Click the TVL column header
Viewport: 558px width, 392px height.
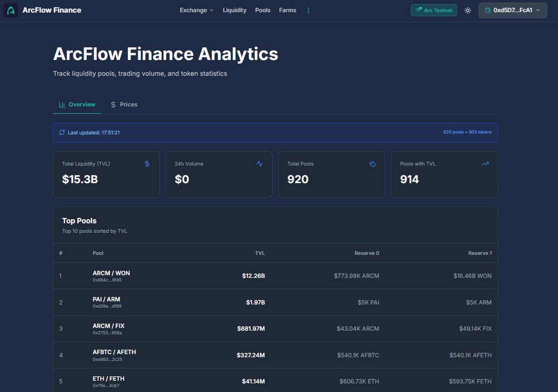(260, 253)
